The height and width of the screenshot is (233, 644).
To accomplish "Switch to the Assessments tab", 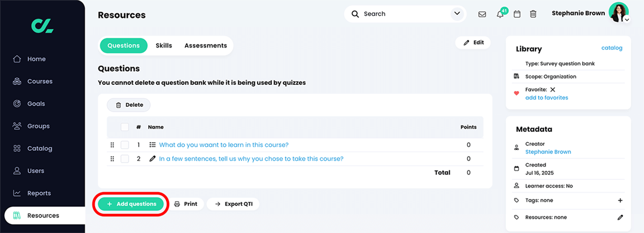I will 206,45.
